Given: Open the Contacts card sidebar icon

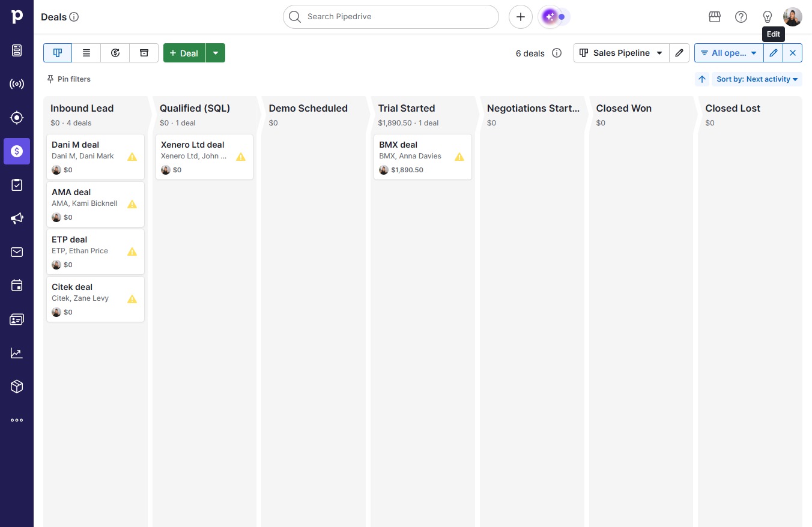Looking at the screenshot, I should [17, 319].
